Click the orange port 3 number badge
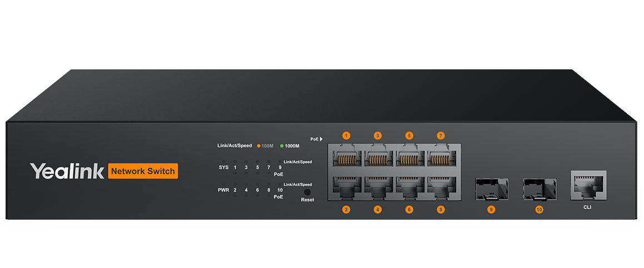 [x=378, y=135]
